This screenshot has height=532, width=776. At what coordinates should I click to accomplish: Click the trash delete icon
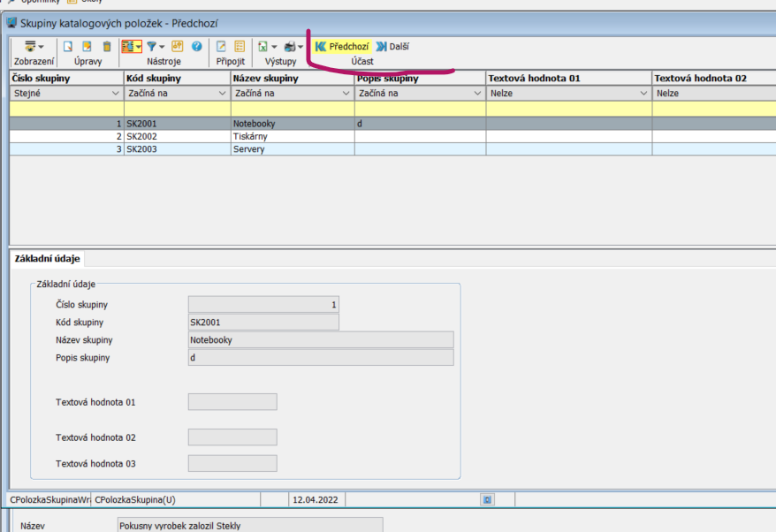coord(107,47)
